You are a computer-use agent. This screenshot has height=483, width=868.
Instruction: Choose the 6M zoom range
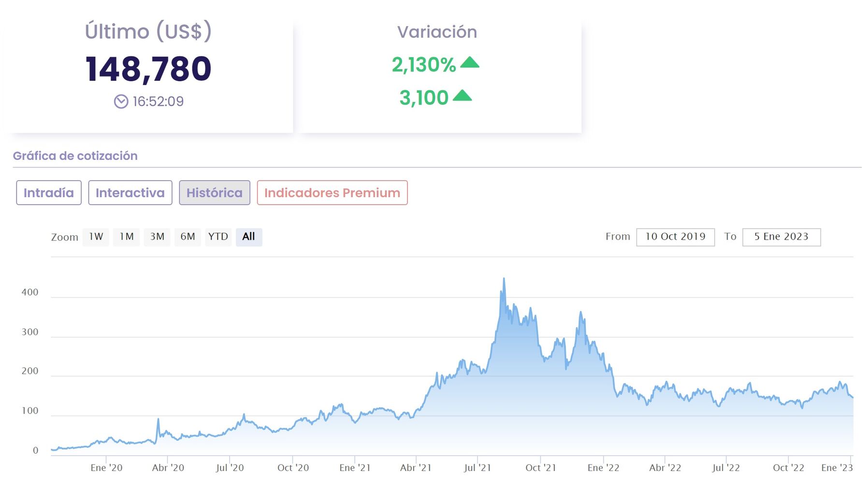(x=188, y=237)
